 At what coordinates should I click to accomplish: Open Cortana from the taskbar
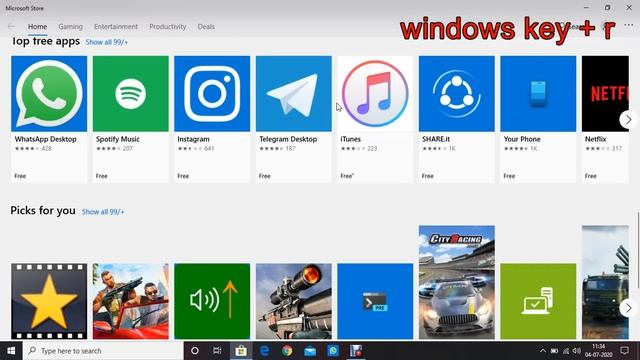(195, 351)
